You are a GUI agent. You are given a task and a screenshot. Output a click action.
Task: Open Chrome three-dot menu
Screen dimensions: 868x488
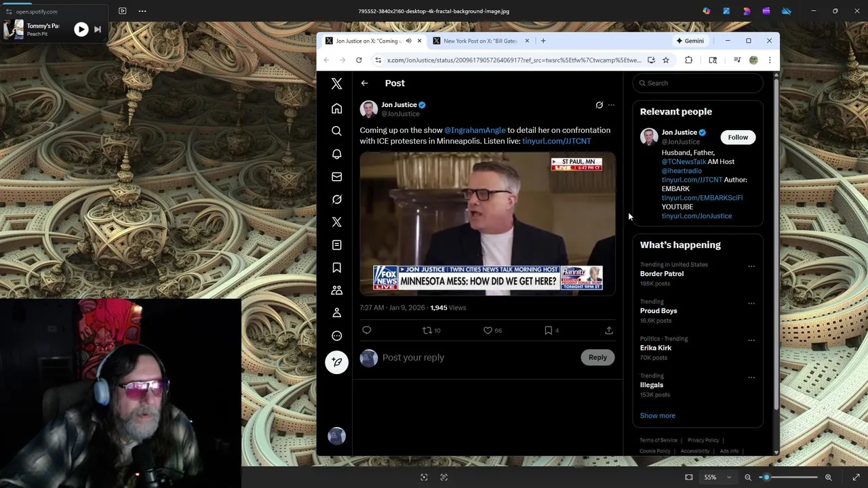(x=770, y=60)
